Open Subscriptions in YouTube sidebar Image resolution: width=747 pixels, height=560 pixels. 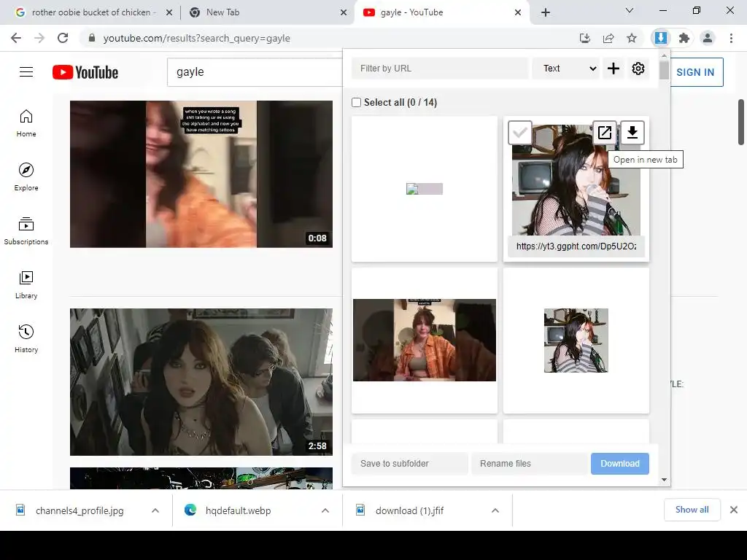(26, 230)
